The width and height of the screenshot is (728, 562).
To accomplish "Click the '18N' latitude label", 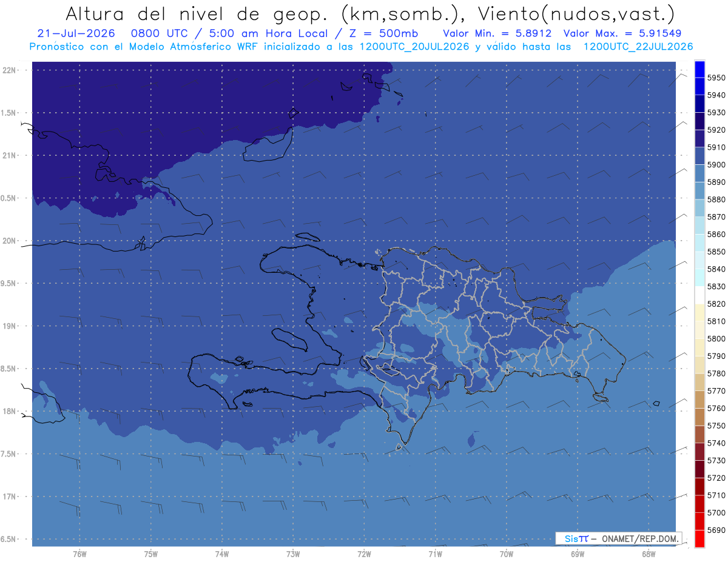I will click(9, 411).
